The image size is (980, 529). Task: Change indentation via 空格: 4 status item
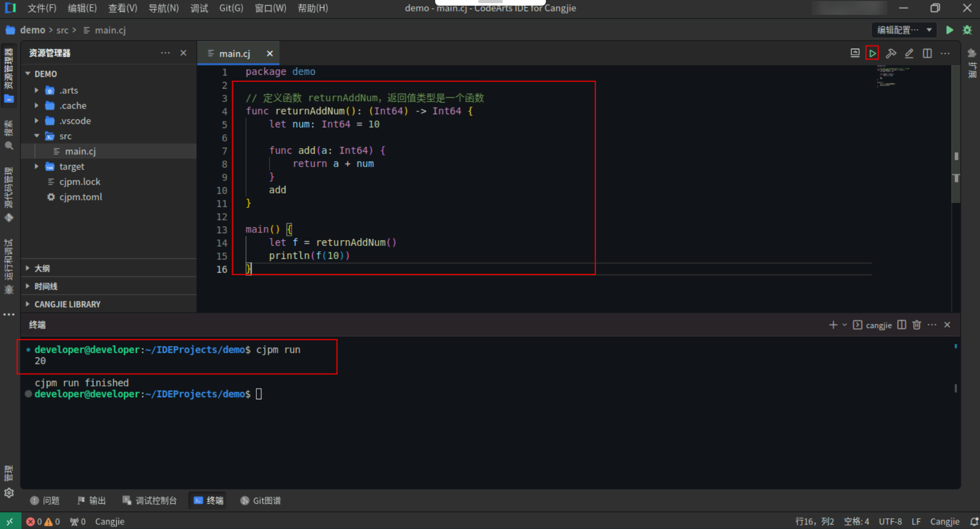pyautogui.click(x=856, y=521)
